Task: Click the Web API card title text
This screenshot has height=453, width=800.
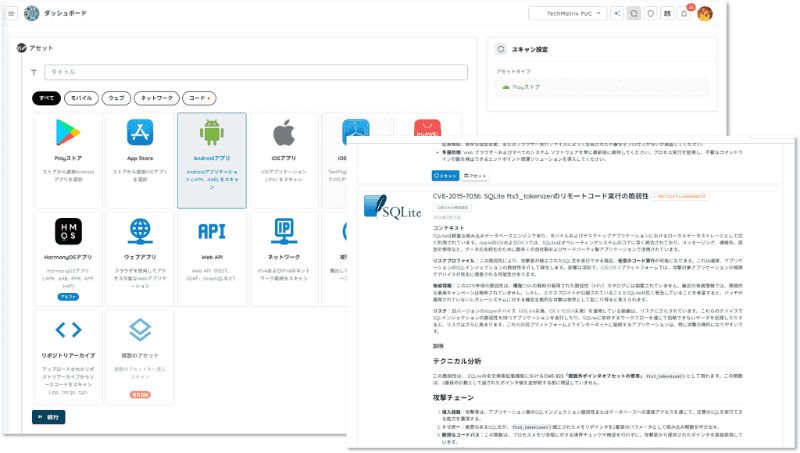Action: pos(212,257)
